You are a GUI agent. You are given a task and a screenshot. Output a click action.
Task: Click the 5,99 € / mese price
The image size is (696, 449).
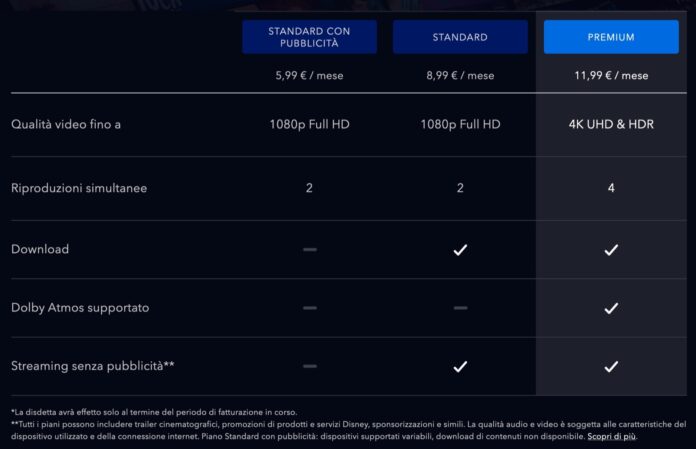click(309, 75)
